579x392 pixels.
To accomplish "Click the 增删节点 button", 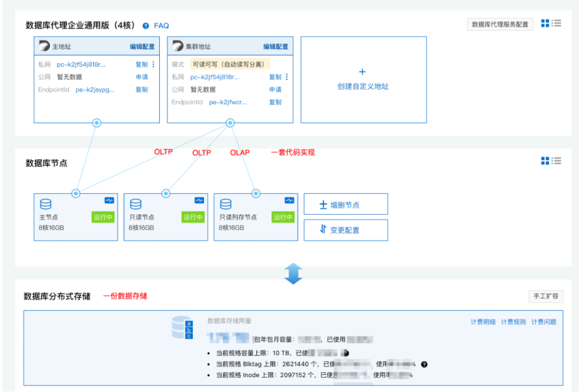I will click(x=346, y=204).
